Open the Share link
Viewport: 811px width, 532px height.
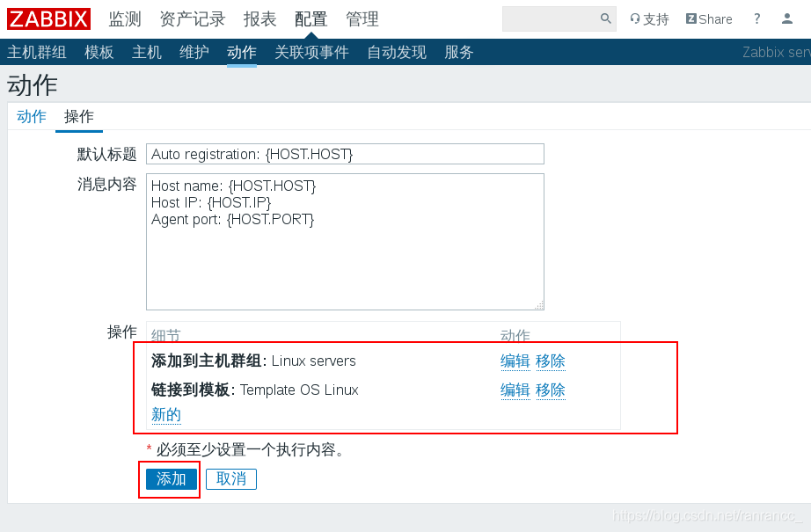(x=709, y=19)
